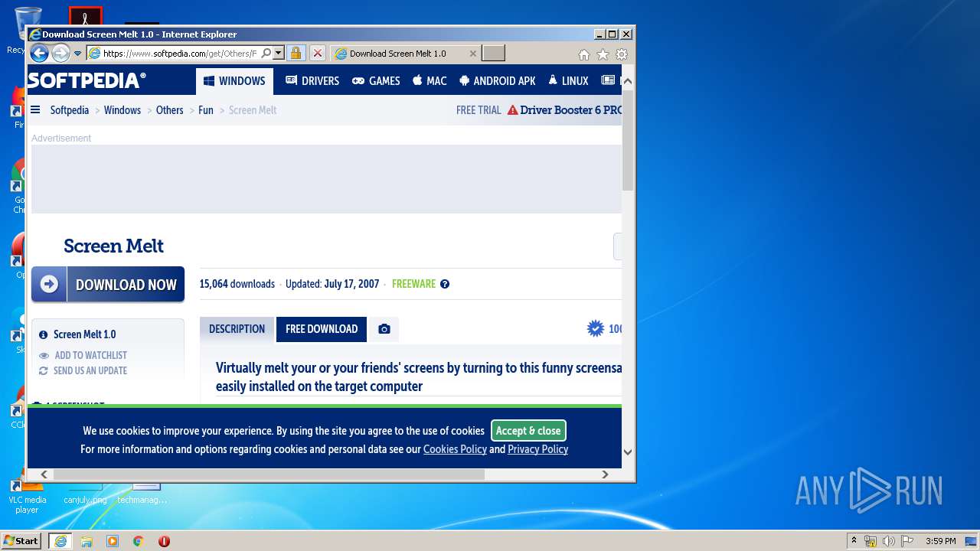This screenshot has width=980, height=551.
Task: Click the security lock icon
Action: [x=296, y=54]
